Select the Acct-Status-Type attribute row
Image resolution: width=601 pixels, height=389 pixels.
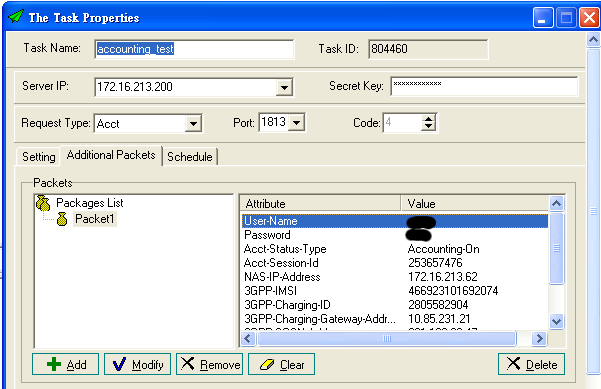(395, 249)
